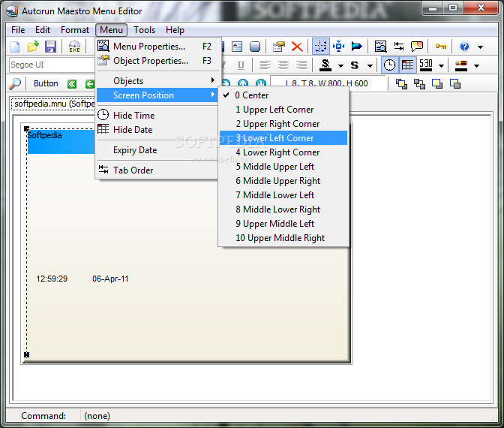
Task: Click tab order toolbar icon
Action: (399, 47)
